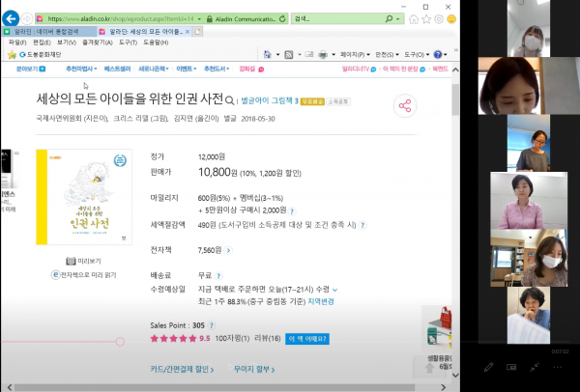Click the pen annotate icon at bottom right
Viewport: 580px width, 392px height.
[489, 367]
